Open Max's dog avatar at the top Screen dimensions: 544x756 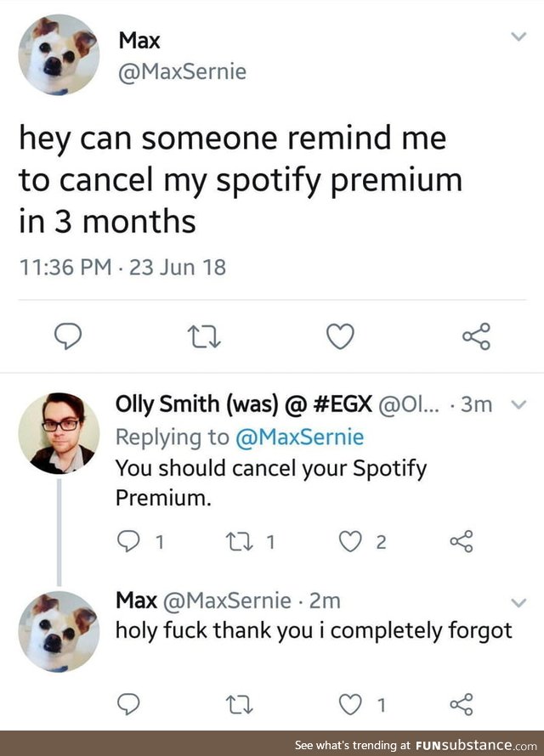tap(59, 54)
